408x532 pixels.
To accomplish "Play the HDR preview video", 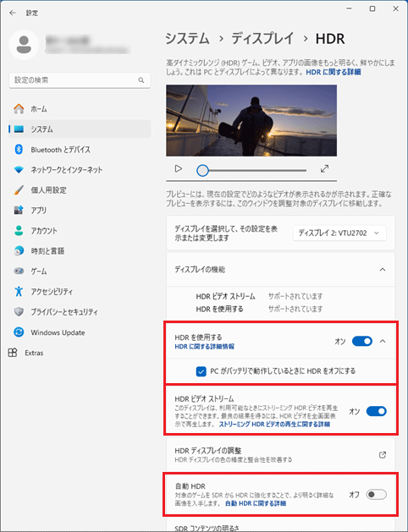I will click(179, 168).
